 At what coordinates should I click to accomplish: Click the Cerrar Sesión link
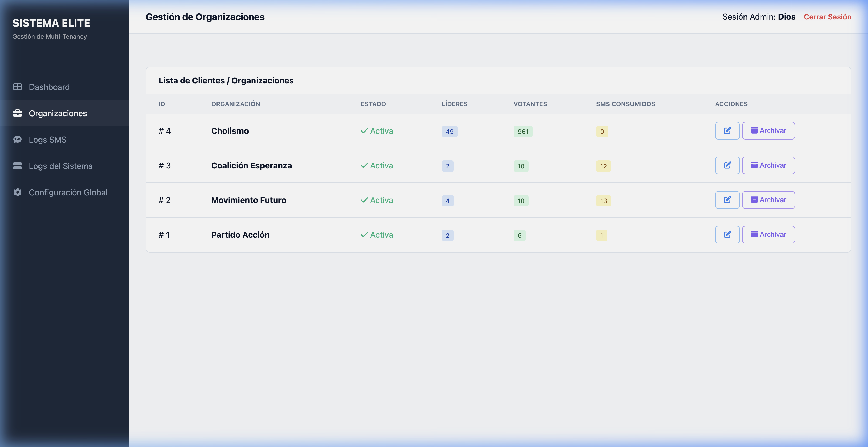(827, 17)
